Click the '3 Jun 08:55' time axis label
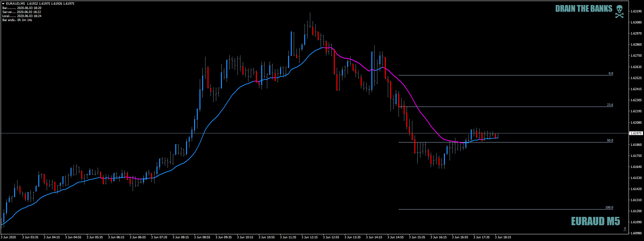This screenshot has width=644, height=241. click(202, 237)
